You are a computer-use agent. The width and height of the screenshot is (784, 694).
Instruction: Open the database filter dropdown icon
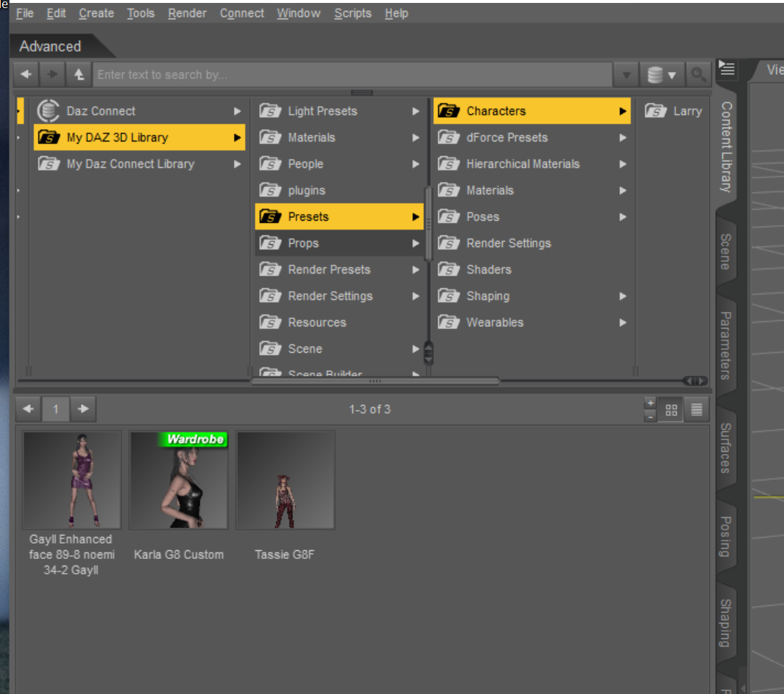pyautogui.click(x=661, y=75)
